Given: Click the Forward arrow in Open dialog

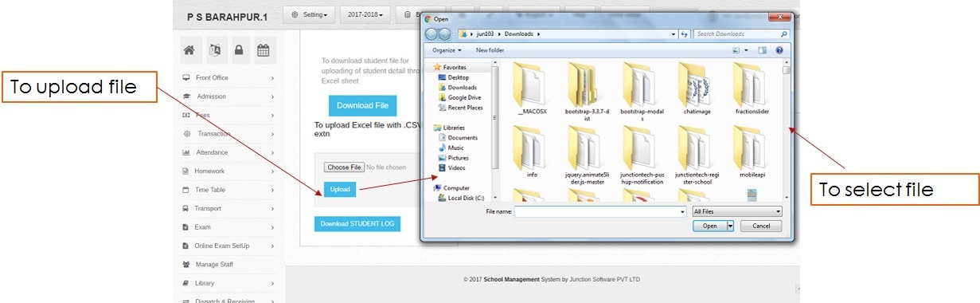Looking at the screenshot, I should tap(445, 34).
